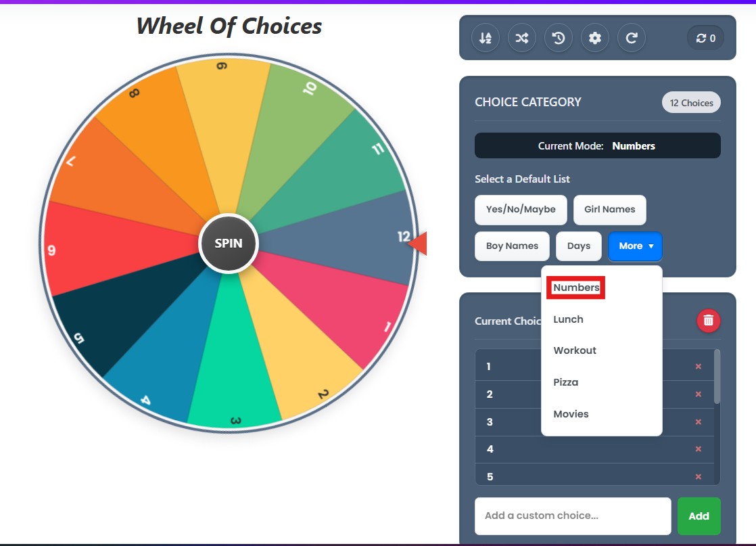The width and height of the screenshot is (756, 546).
Task: Remove choice 3 with its x icon
Action: 698,422
